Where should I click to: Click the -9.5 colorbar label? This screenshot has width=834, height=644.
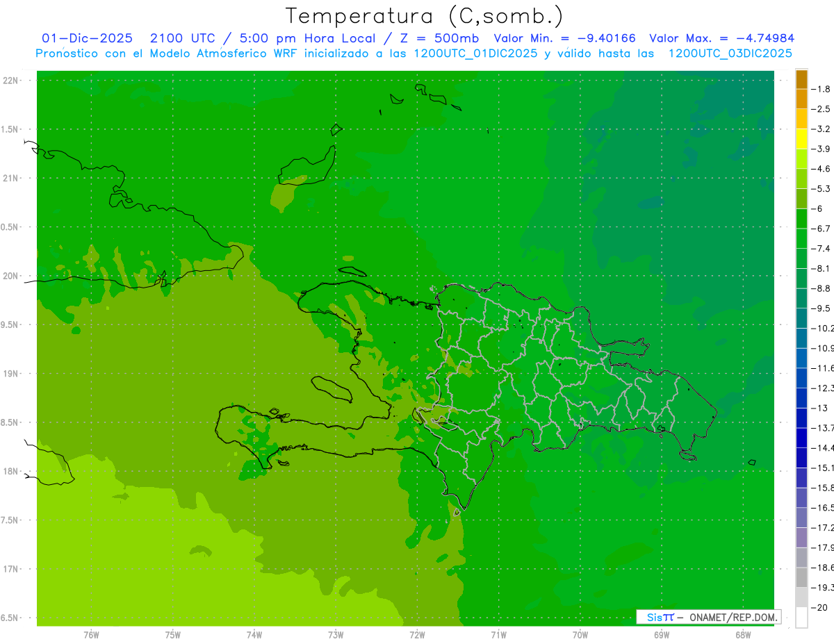click(821, 308)
